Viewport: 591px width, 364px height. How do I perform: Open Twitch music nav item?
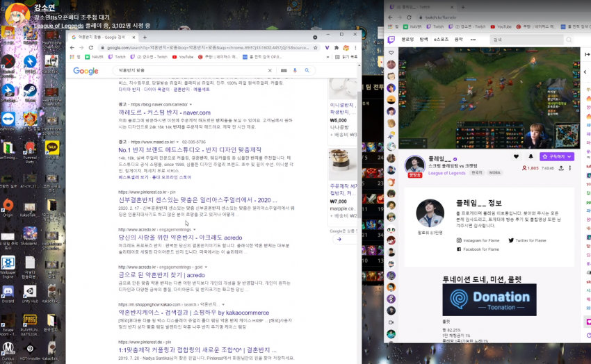(459, 40)
